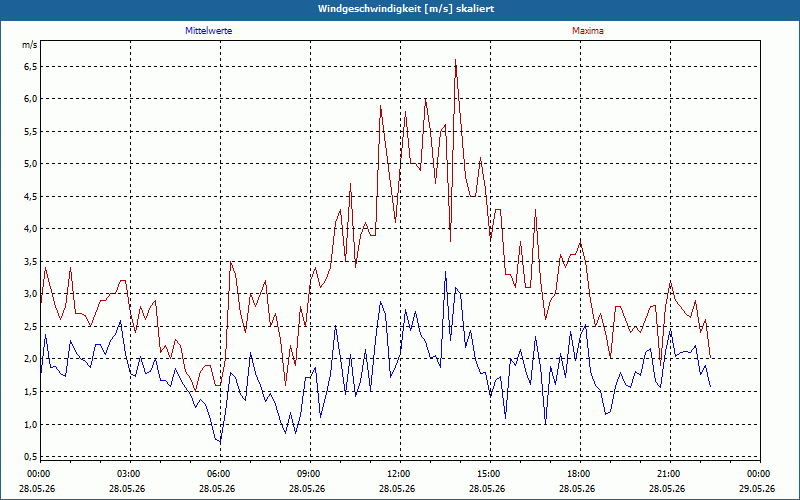This screenshot has width=800, height=500.
Task: Click the 09:00 time axis label
Action: pos(307,474)
